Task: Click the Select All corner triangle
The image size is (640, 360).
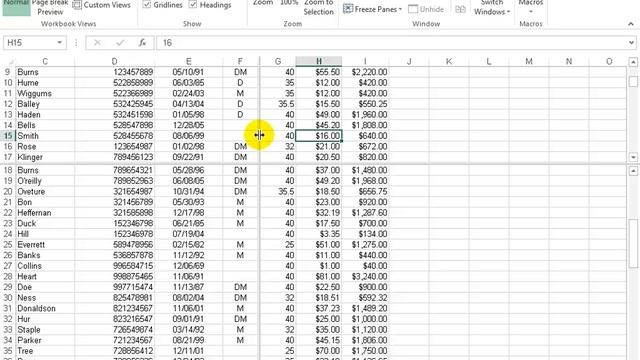Action: point(11,62)
